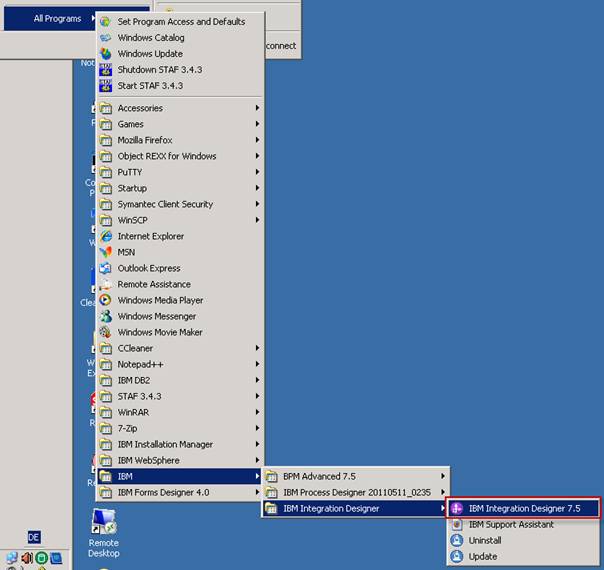
Task: Click the MSN butterfly icon
Action: 106,252
